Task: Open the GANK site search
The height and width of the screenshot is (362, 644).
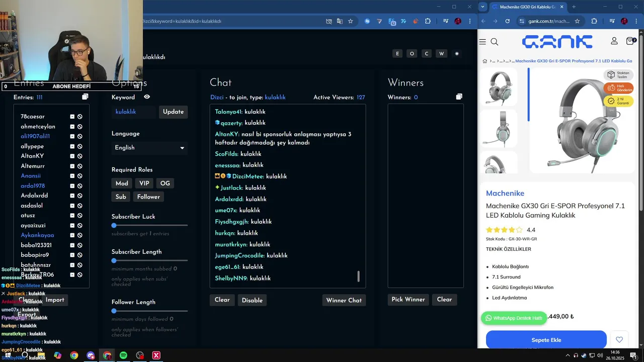Action: tap(495, 42)
